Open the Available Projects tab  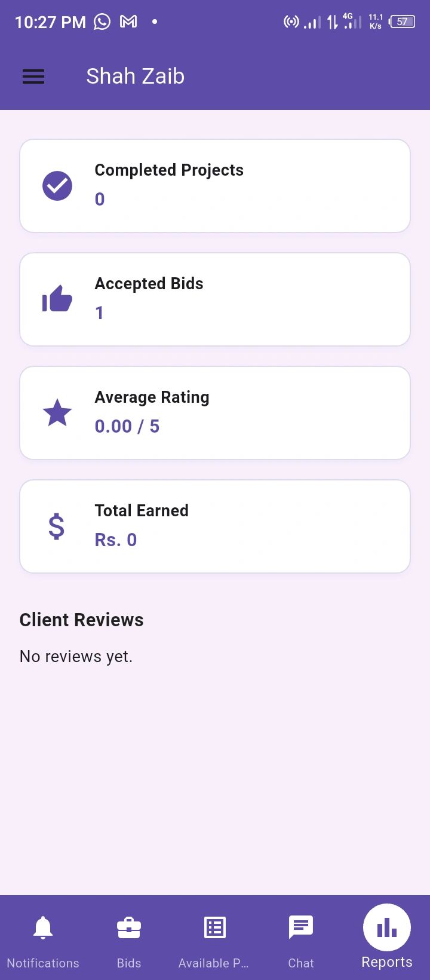pos(214,936)
